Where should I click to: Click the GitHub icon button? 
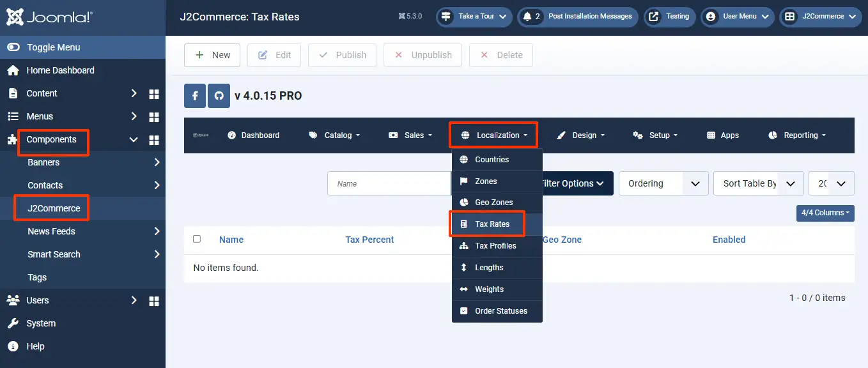click(219, 96)
